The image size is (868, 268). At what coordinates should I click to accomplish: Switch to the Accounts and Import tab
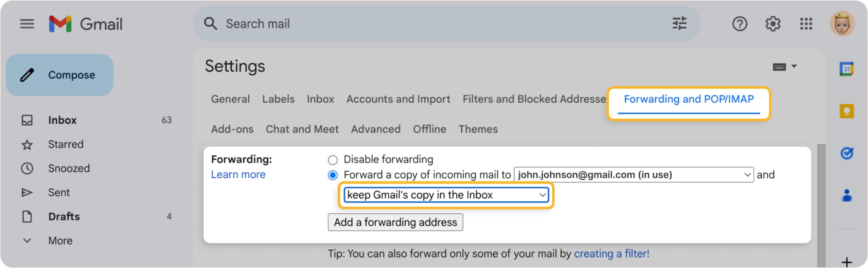398,99
